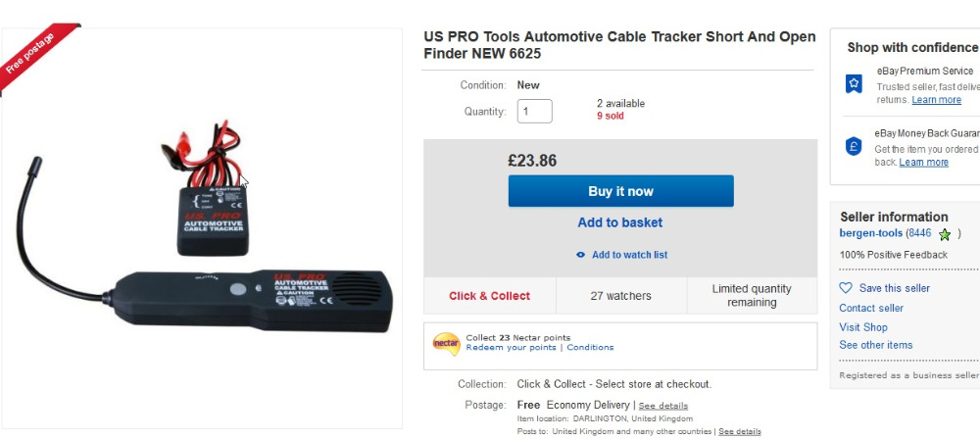Image resolution: width=980 pixels, height=440 pixels.
Task: Click the eye icon beside Add to watch list
Action: click(x=581, y=255)
